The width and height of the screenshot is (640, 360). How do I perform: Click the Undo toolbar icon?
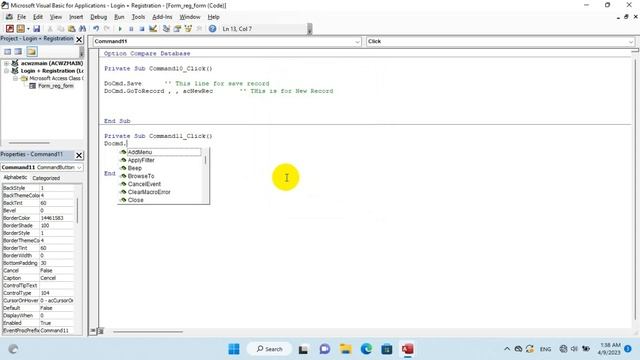click(x=96, y=29)
